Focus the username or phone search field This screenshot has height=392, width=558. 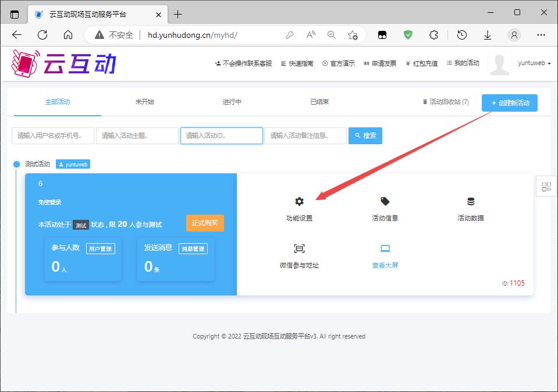point(53,136)
